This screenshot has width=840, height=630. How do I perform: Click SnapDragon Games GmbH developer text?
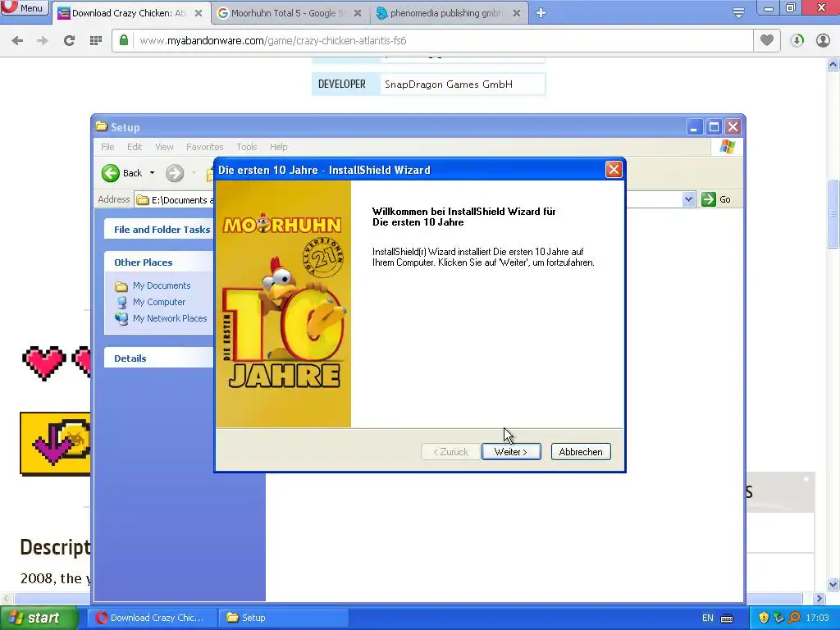449,84
